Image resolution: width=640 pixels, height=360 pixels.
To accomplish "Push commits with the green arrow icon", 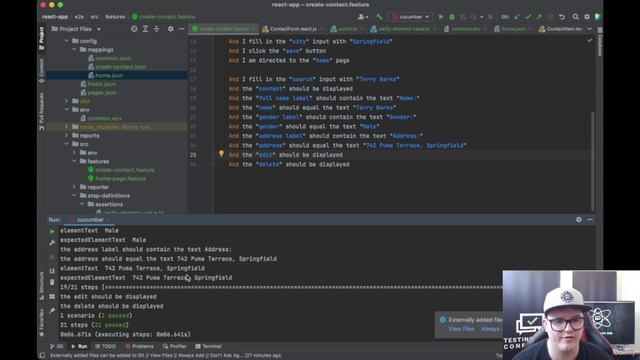I will [x=539, y=17].
